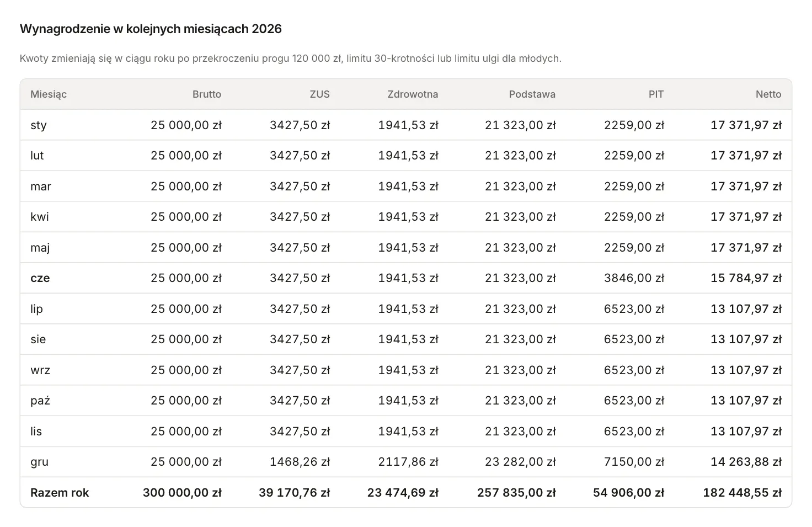Viewport: 812px width, 527px height.
Task: Select the 'wrz' month label
Action: point(40,370)
